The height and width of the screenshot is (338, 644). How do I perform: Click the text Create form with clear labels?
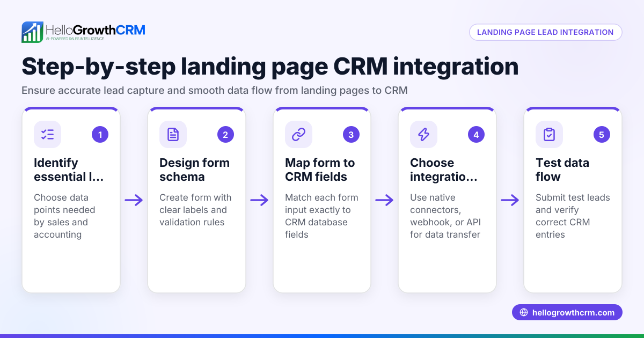pyautogui.click(x=195, y=210)
